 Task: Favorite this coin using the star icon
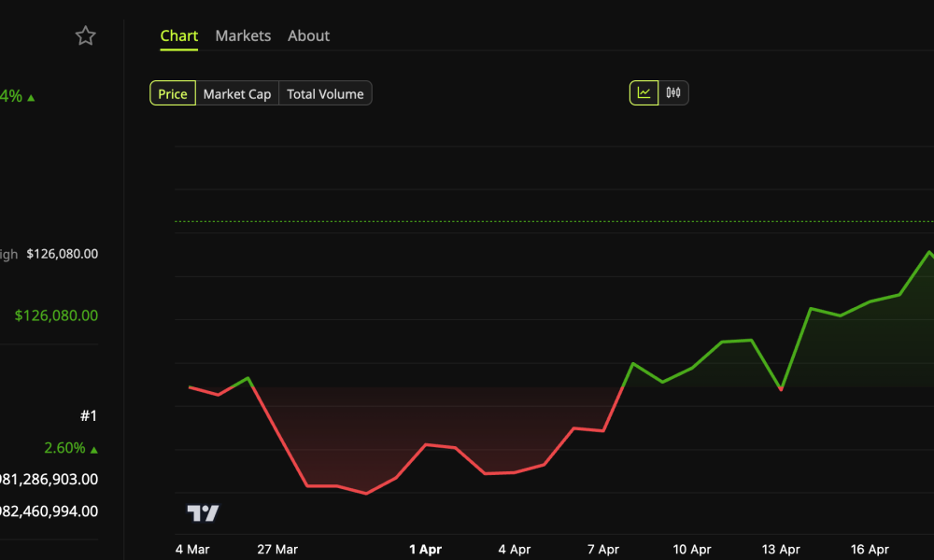[x=85, y=35]
